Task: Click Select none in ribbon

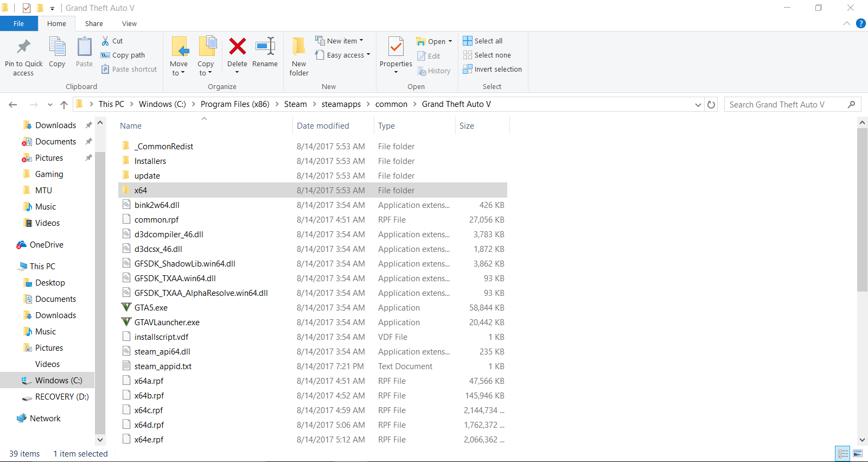Action: [x=487, y=55]
